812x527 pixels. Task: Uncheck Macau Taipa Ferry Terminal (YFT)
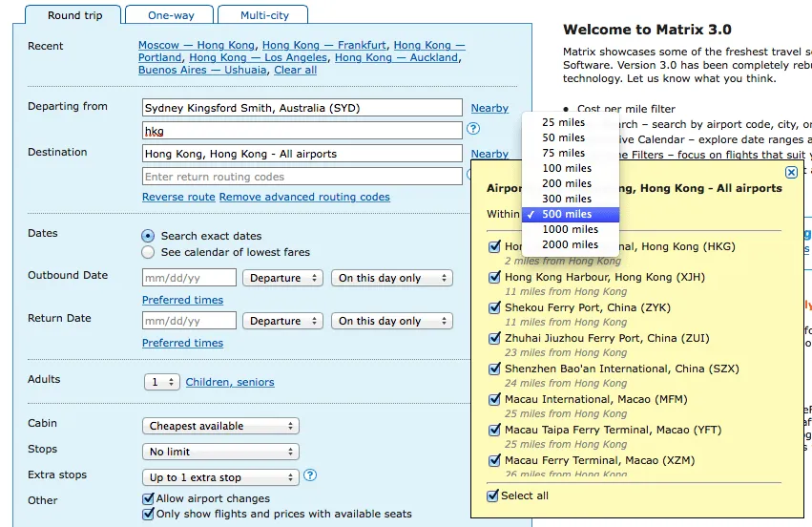(494, 430)
